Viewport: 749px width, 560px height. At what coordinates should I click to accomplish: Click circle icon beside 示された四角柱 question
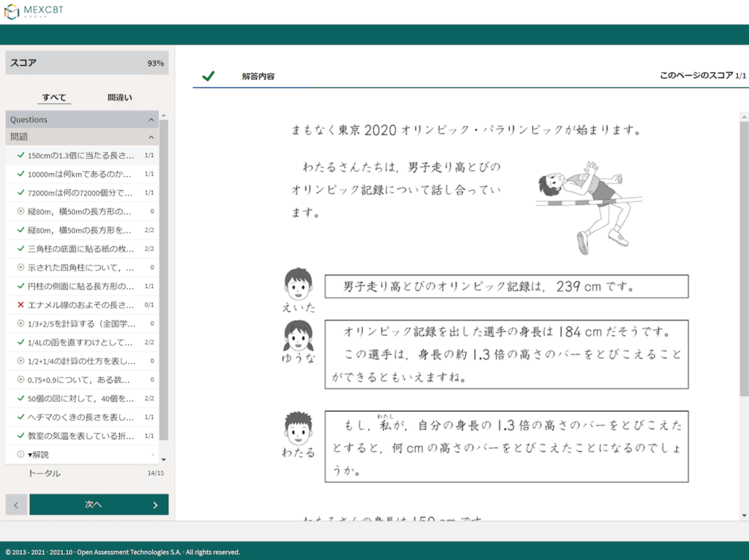click(x=20, y=267)
